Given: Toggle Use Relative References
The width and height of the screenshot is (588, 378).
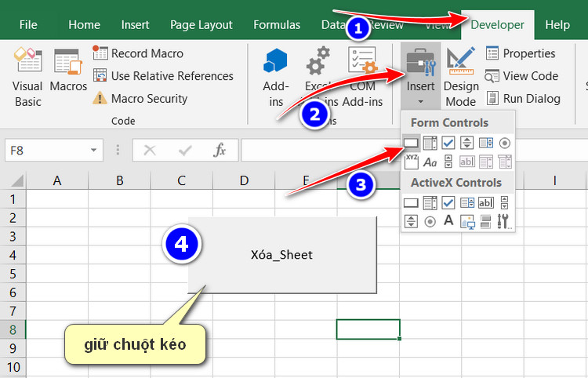Looking at the screenshot, I should tap(163, 76).
